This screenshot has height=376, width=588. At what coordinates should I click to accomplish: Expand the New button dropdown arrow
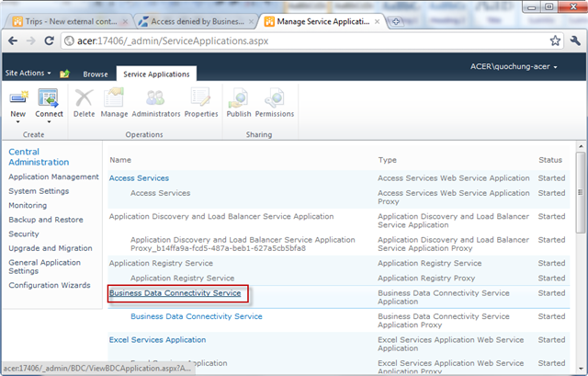[17, 122]
